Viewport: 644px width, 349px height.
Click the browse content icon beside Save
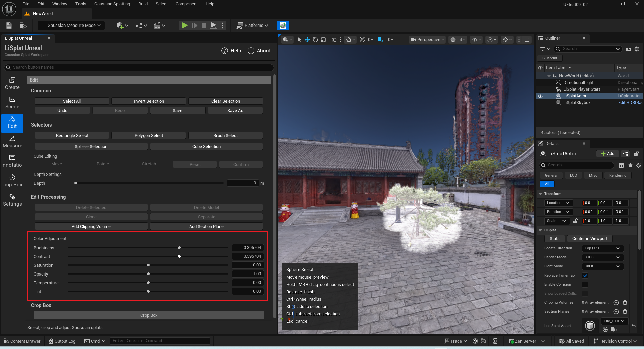tap(23, 26)
